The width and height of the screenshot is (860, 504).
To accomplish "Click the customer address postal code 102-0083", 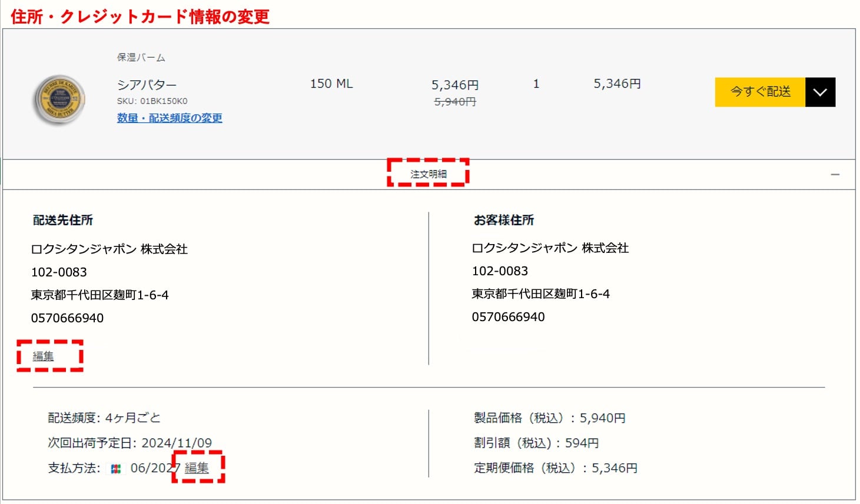I will tap(500, 271).
